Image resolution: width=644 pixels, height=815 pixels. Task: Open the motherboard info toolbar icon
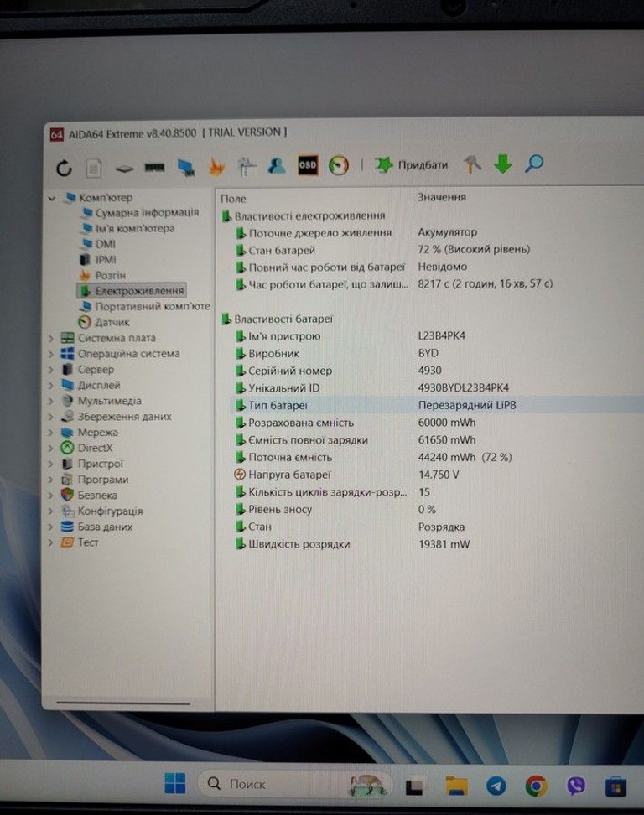(124, 169)
